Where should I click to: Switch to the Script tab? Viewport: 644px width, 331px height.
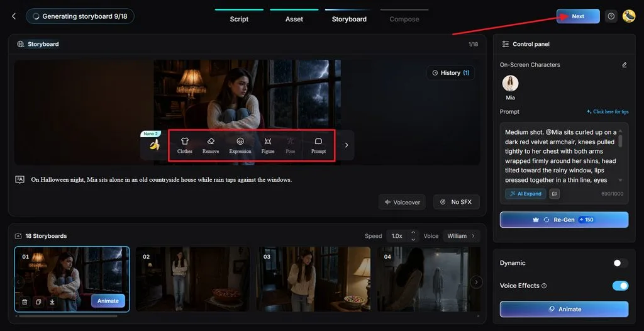[x=239, y=19]
